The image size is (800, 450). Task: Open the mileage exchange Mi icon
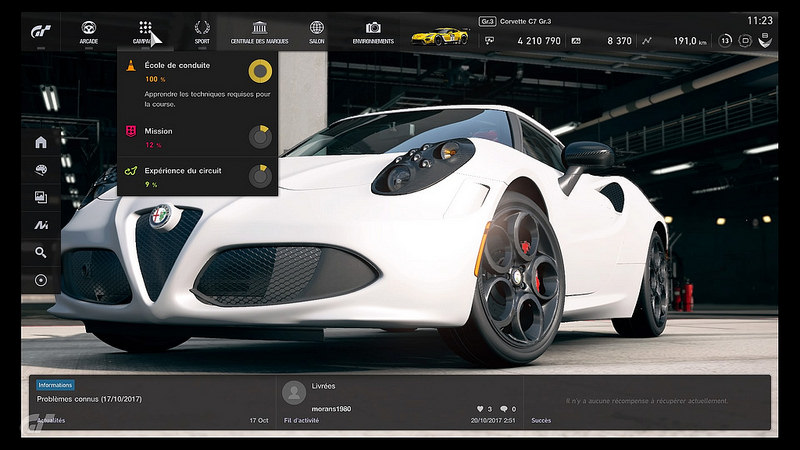41,224
